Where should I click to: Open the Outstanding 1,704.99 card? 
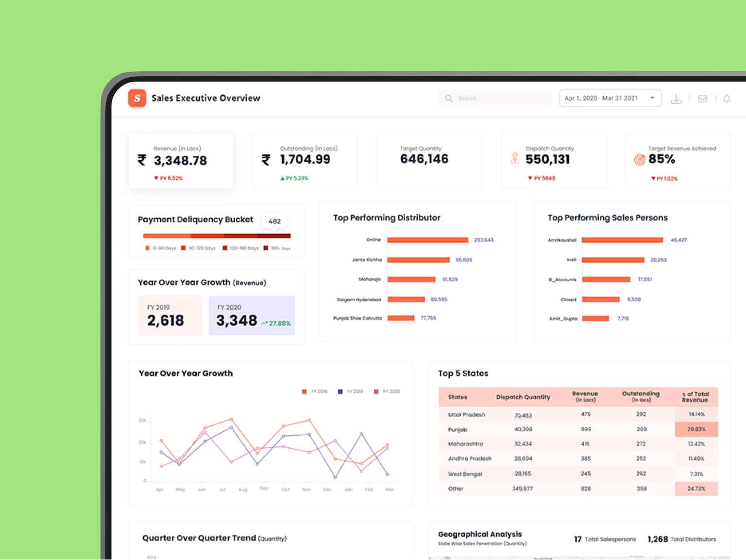305,161
